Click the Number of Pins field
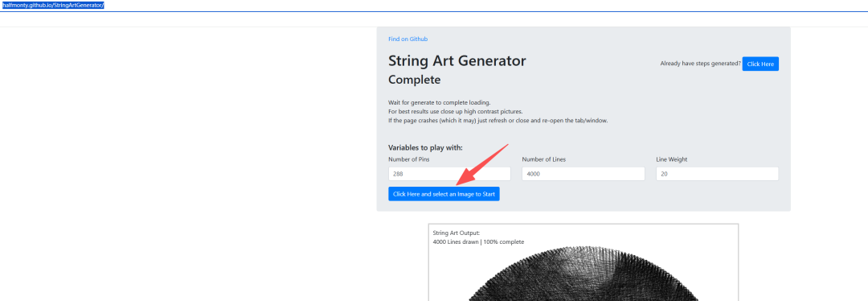This screenshot has width=868, height=301. pyautogui.click(x=449, y=174)
